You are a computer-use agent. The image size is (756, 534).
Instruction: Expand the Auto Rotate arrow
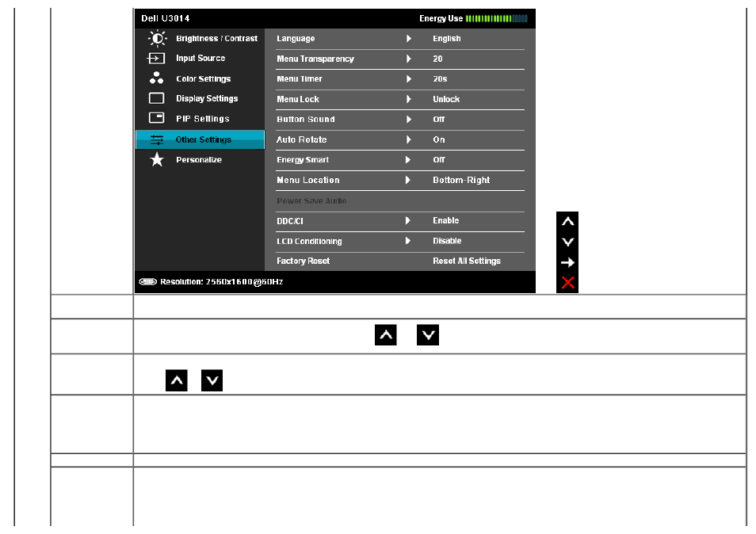click(408, 139)
